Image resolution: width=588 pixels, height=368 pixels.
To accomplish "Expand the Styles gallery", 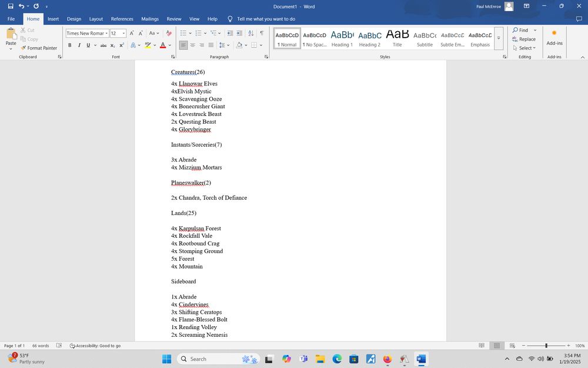I will click(x=499, y=38).
